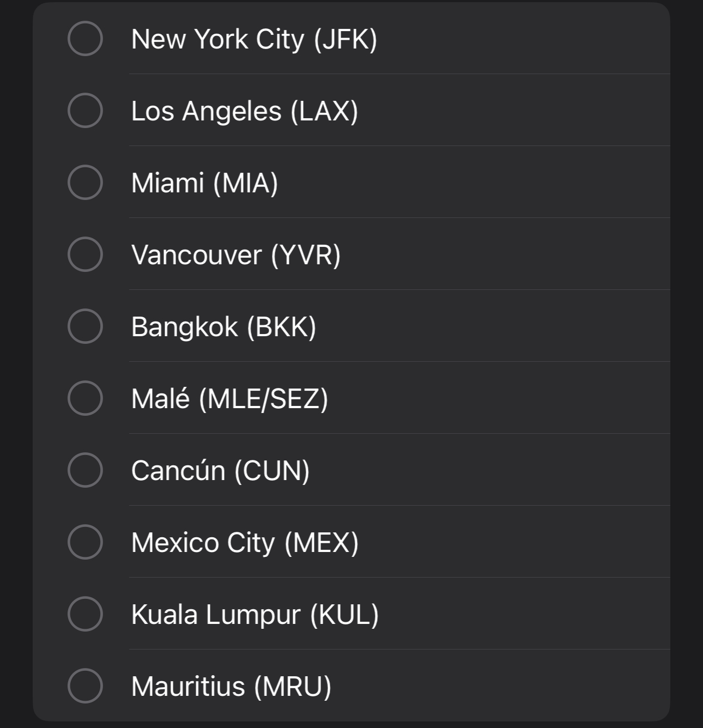Image resolution: width=703 pixels, height=728 pixels.
Task: Tap the Vancouver (YVR) option text
Action: [236, 255]
